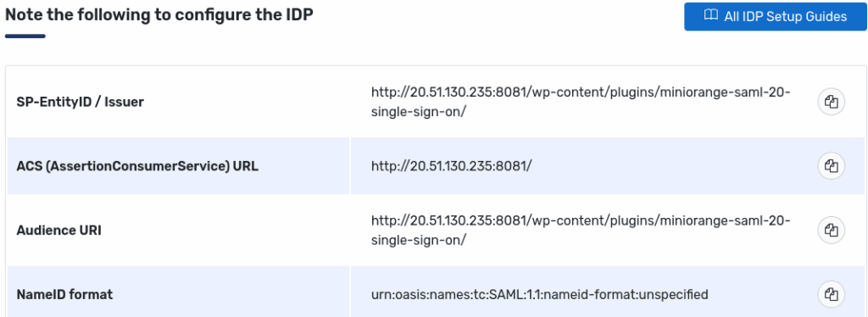Click the ACS URL value http://20.51.130.235:8081/

tap(451, 166)
